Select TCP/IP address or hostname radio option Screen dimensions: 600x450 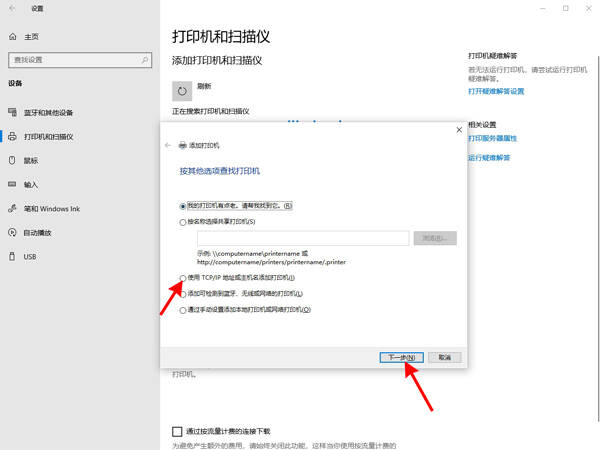coord(183,278)
